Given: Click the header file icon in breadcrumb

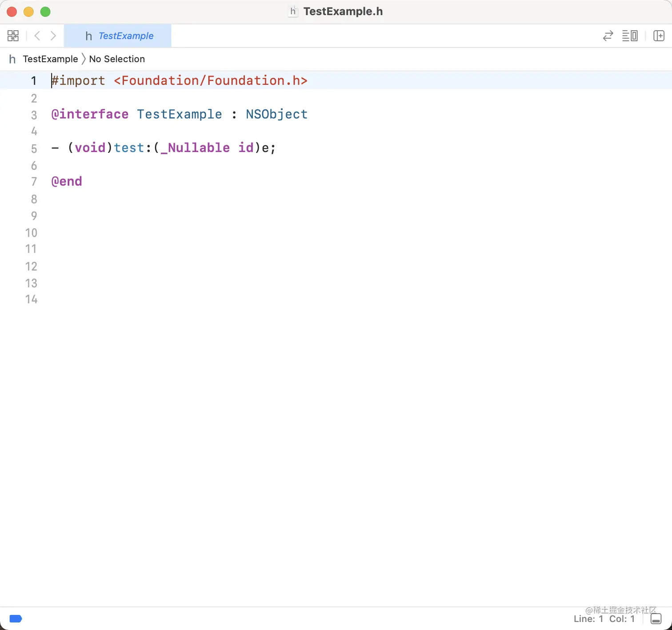Looking at the screenshot, I should click(x=12, y=59).
